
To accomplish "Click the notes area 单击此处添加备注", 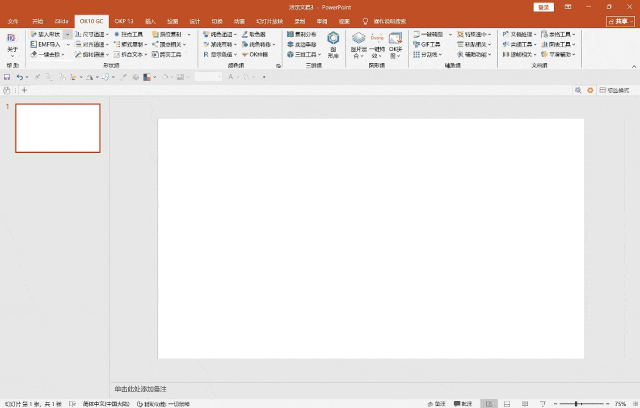I will [140, 389].
